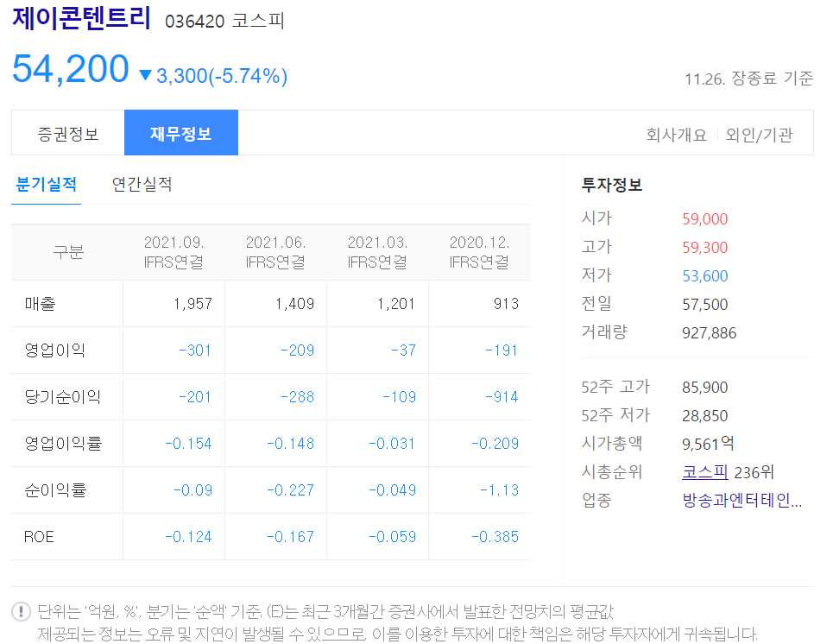Click 영업이익 value -209
Image resolution: width=833 pixels, height=644 pixels.
click(x=297, y=350)
